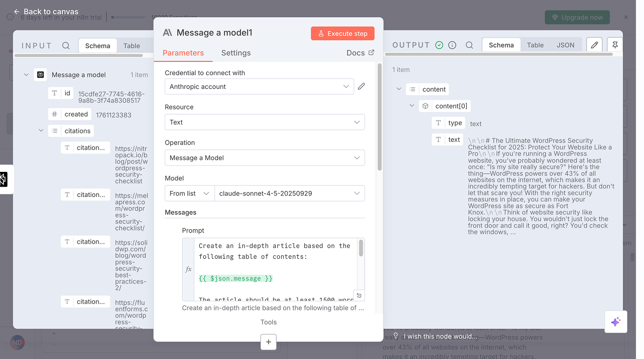This screenshot has width=644, height=359.
Task: Open the From list model mode dropdown
Action: point(189,193)
